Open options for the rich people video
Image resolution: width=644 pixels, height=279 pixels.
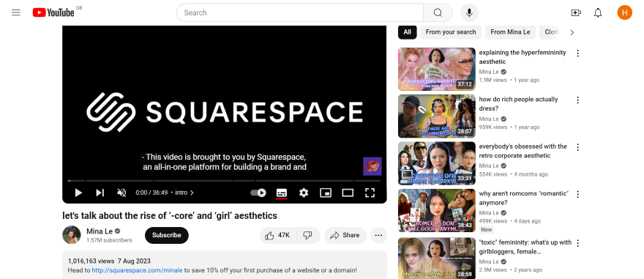point(577,100)
